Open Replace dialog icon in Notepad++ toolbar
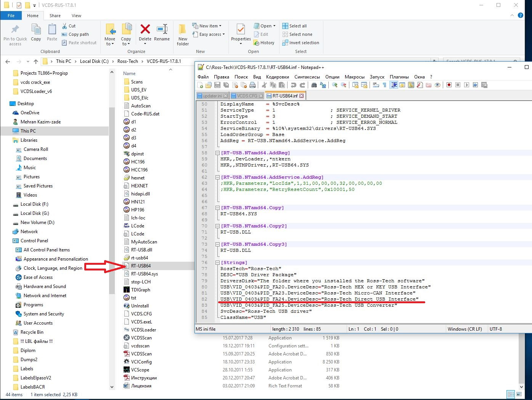The height and width of the screenshot is (400, 532). point(323,85)
